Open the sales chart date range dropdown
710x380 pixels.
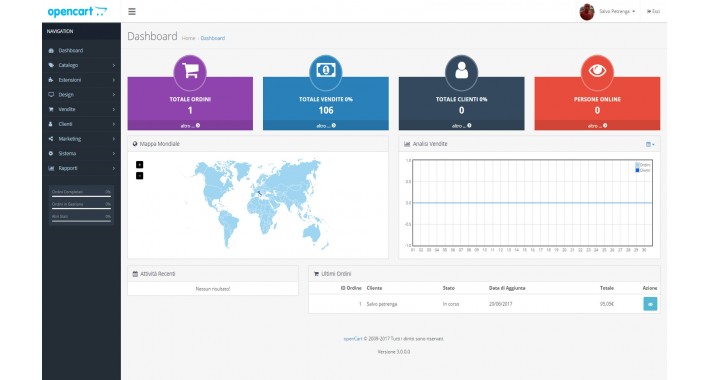click(x=650, y=144)
